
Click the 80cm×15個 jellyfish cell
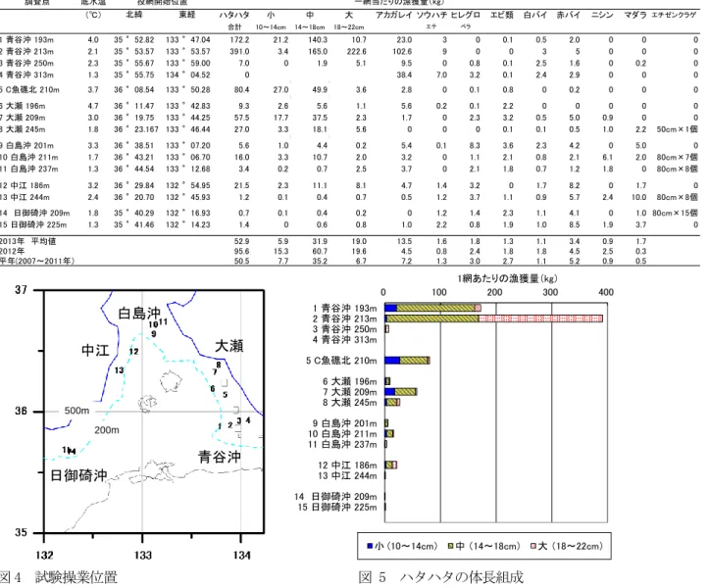coord(675,213)
